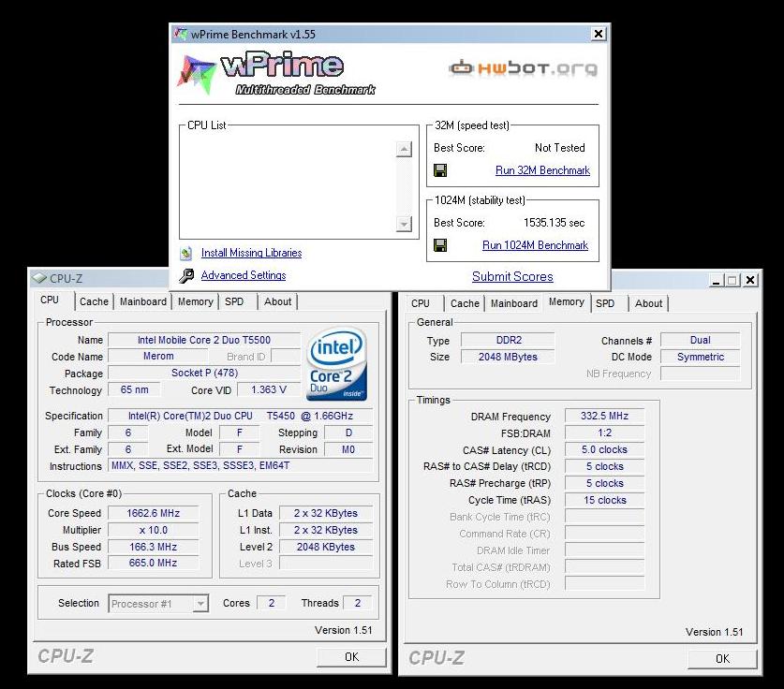Click the Bus Speed value 166.3 MHz
The height and width of the screenshot is (689, 784).
click(x=153, y=547)
